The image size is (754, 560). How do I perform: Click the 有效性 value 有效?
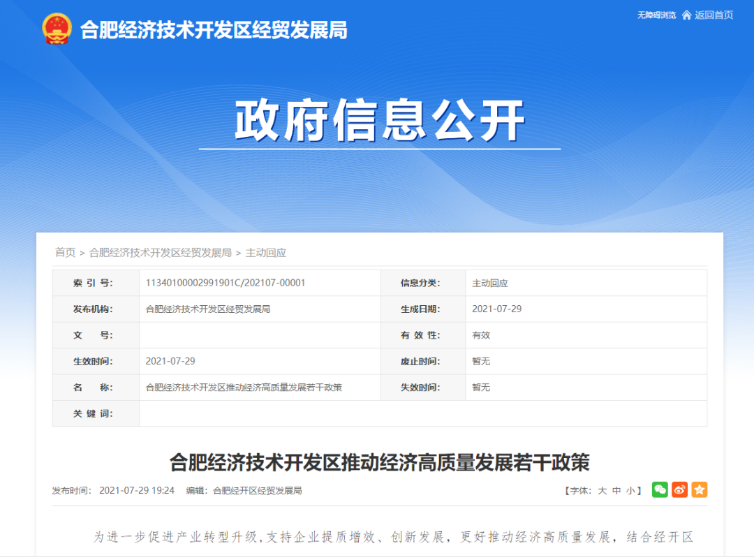click(481, 335)
